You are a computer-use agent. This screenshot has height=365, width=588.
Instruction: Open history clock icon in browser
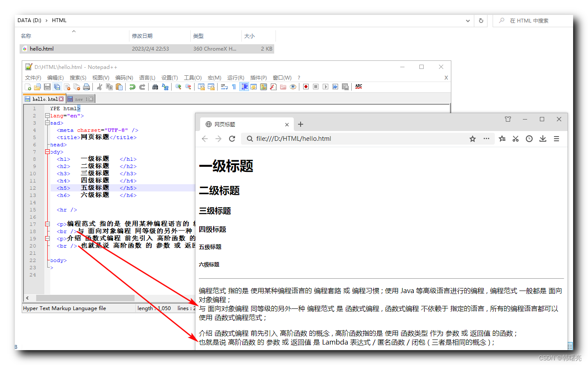pyautogui.click(x=529, y=139)
